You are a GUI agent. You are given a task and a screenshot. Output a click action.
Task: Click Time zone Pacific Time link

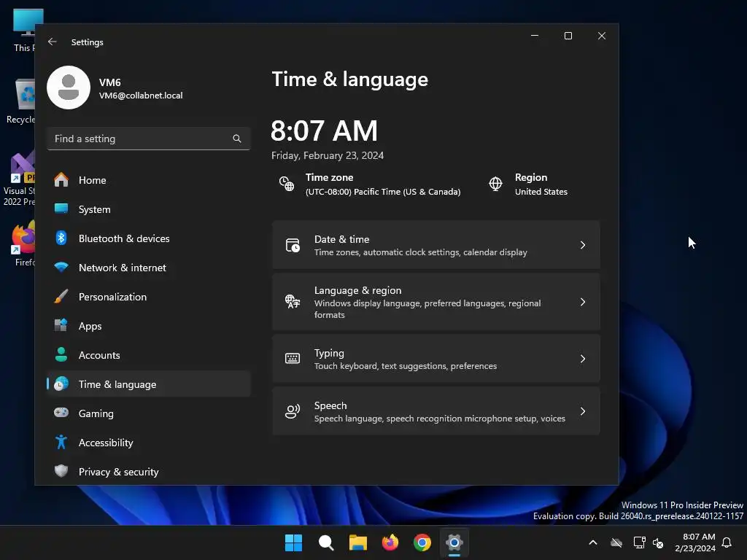click(x=383, y=192)
